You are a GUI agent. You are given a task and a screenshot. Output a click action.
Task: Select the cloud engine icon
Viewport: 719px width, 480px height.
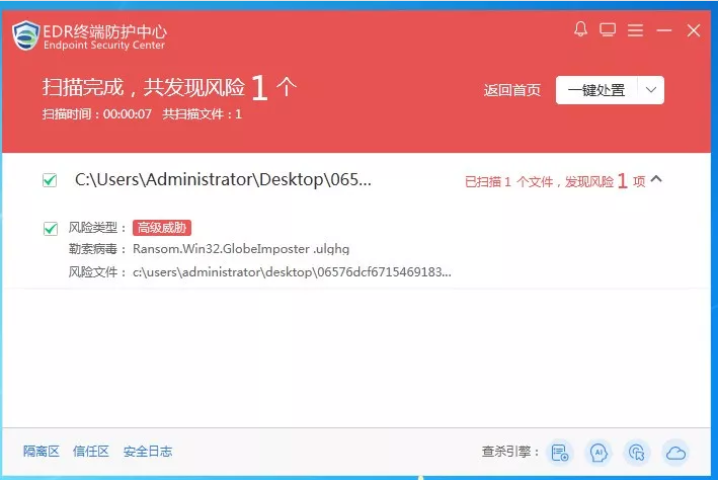tap(676, 453)
